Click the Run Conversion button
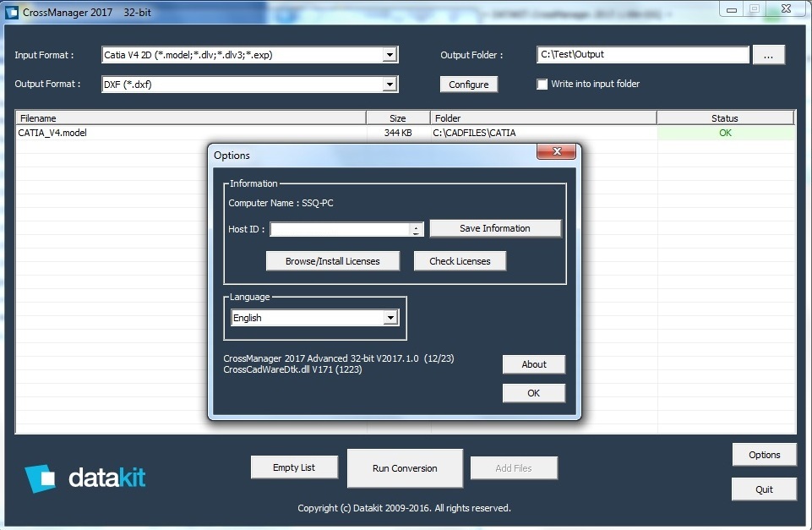812x530 pixels. [405, 468]
